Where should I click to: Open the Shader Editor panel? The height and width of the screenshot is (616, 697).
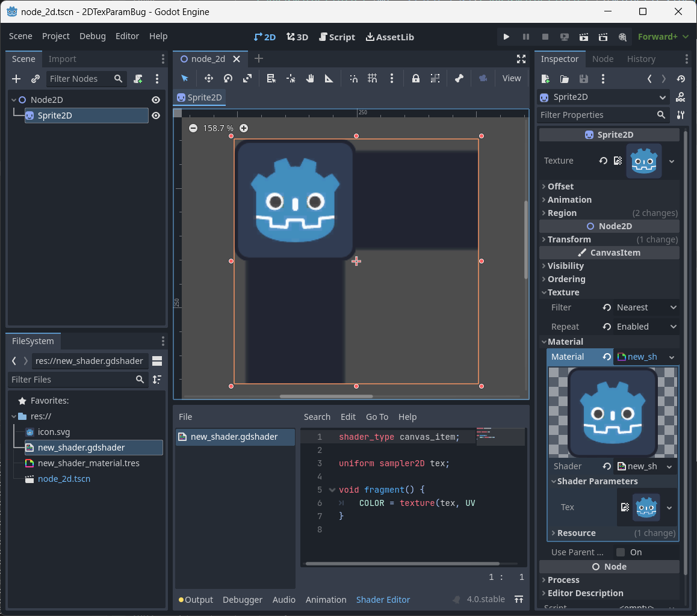[x=383, y=599]
